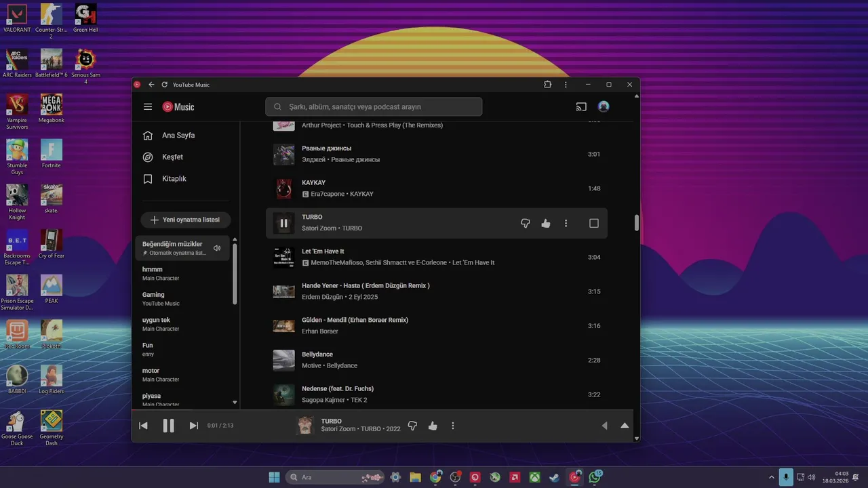Open the Fun playlist by enny
Screen dimensions: 868x488
(x=182, y=349)
